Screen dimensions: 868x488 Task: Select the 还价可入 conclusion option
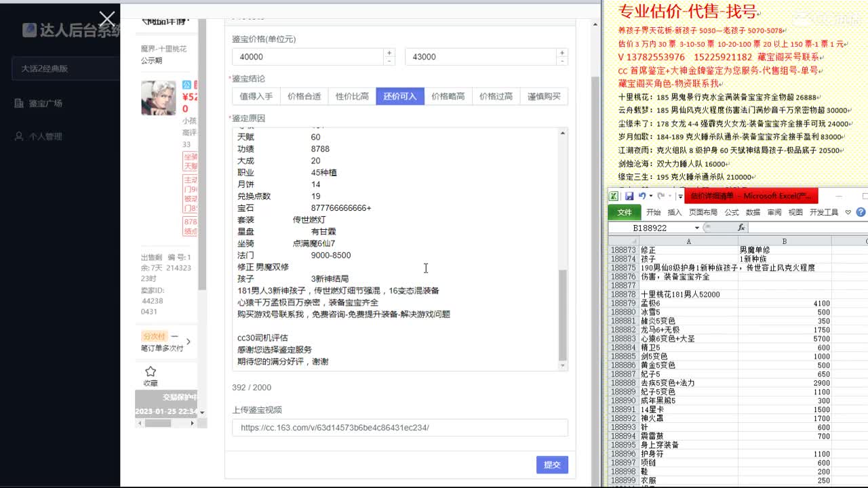400,96
